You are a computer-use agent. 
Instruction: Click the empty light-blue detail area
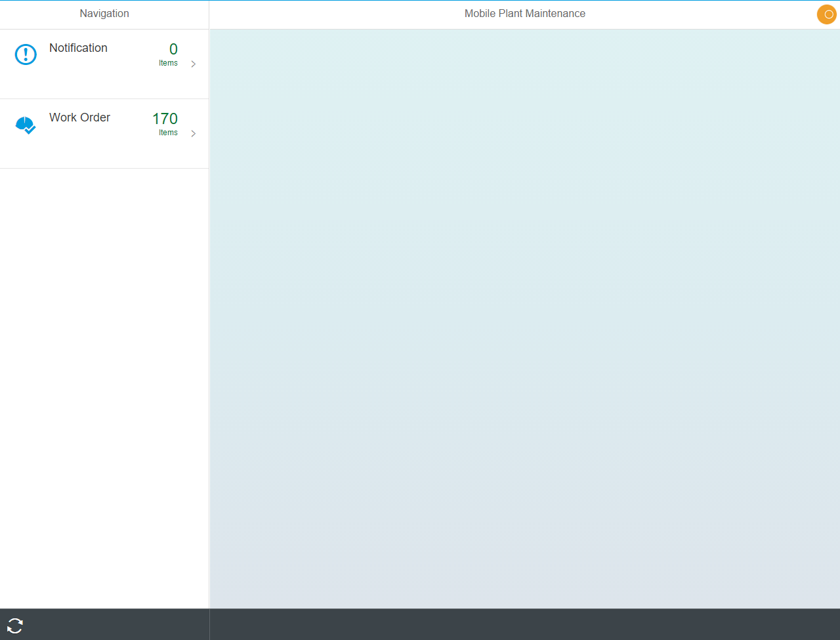click(x=524, y=318)
